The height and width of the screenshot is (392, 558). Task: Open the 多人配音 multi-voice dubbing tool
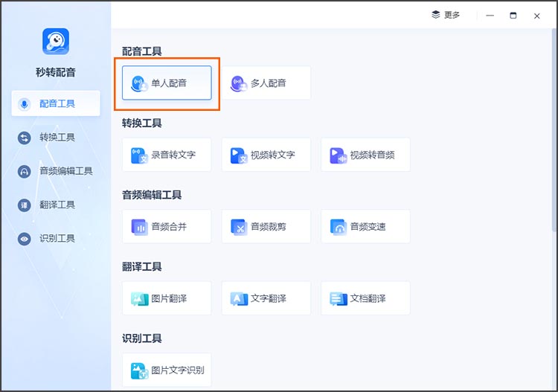tap(266, 83)
